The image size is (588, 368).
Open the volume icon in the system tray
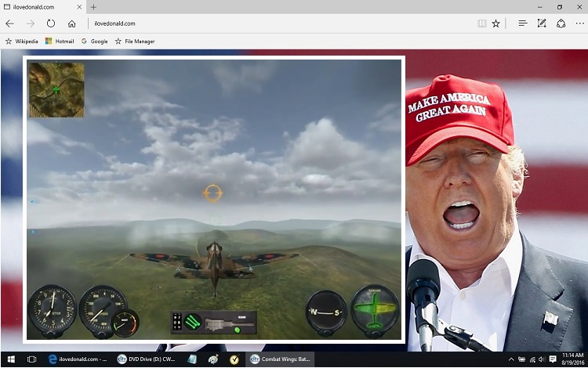[542, 359]
